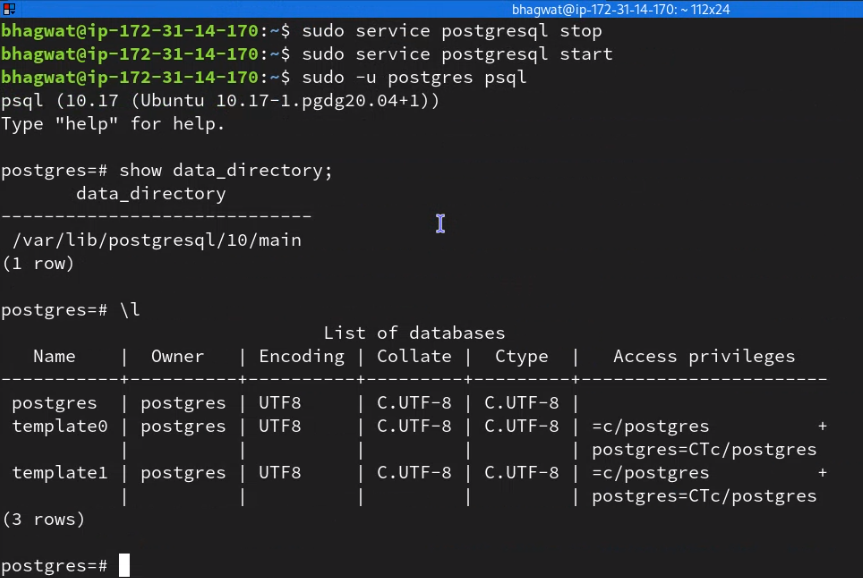
Task: Click the template1 database name
Action: (x=59, y=473)
